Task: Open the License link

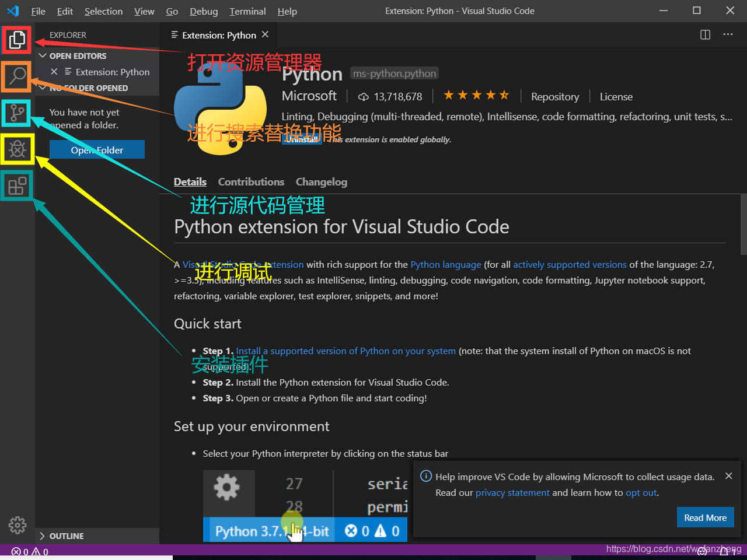Action: pos(616,97)
